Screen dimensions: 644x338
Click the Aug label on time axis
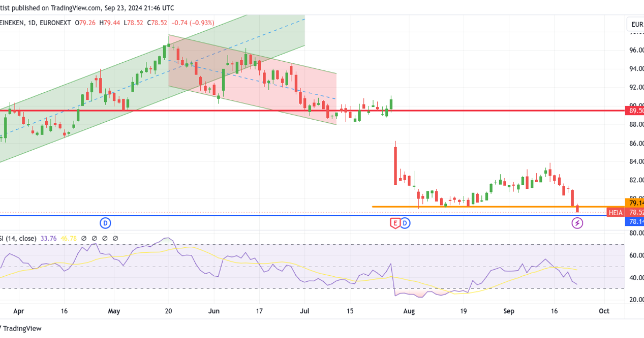click(409, 311)
